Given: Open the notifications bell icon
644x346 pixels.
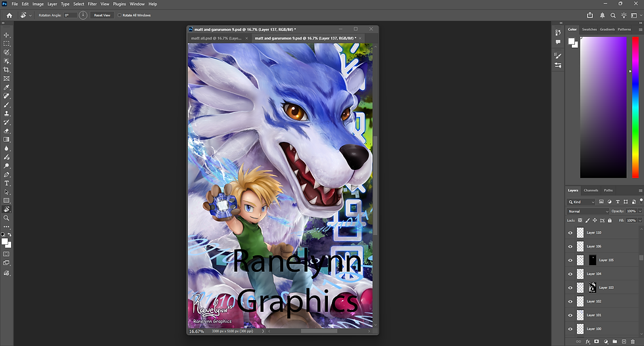Looking at the screenshot, I should [x=602, y=15].
